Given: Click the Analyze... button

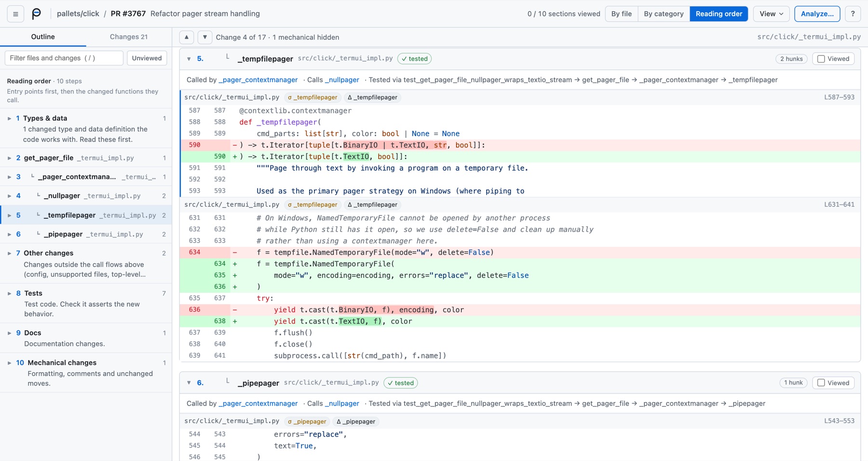Looking at the screenshot, I should 817,14.
